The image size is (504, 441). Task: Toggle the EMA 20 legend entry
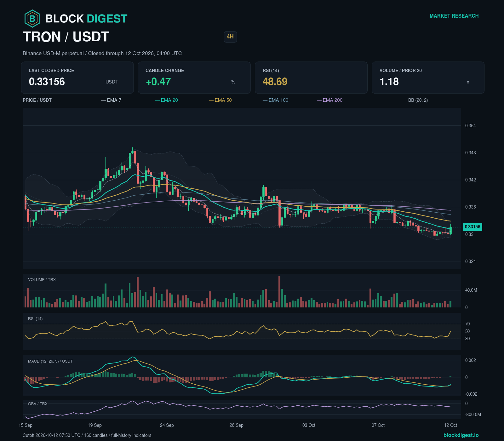pyautogui.click(x=166, y=100)
